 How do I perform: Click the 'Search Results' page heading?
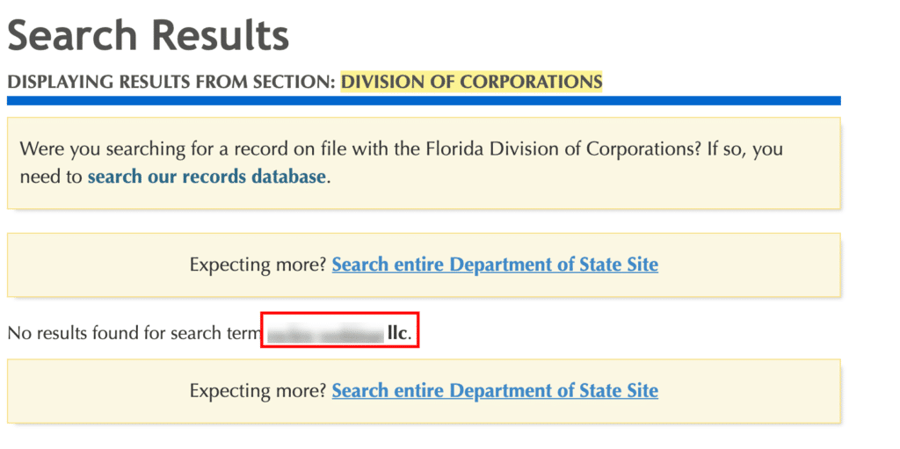(148, 34)
